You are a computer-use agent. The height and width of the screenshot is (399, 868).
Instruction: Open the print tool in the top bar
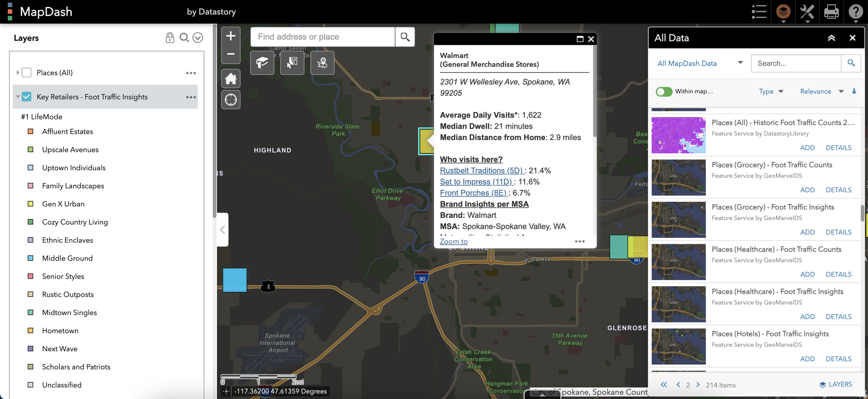coord(831,12)
